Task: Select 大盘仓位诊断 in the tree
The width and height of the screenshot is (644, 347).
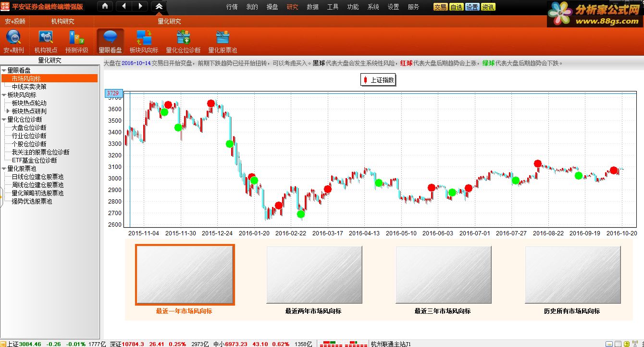Action: [x=29, y=128]
